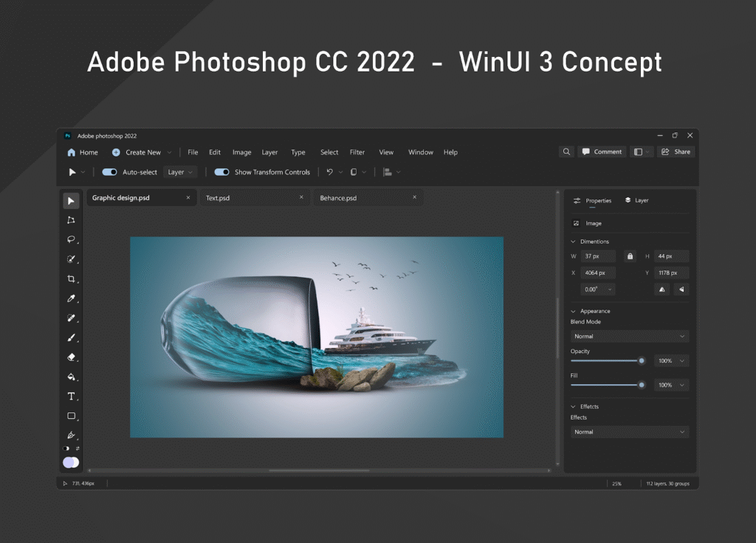Select the Pen tool
The height and width of the screenshot is (543, 756).
(71, 435)
